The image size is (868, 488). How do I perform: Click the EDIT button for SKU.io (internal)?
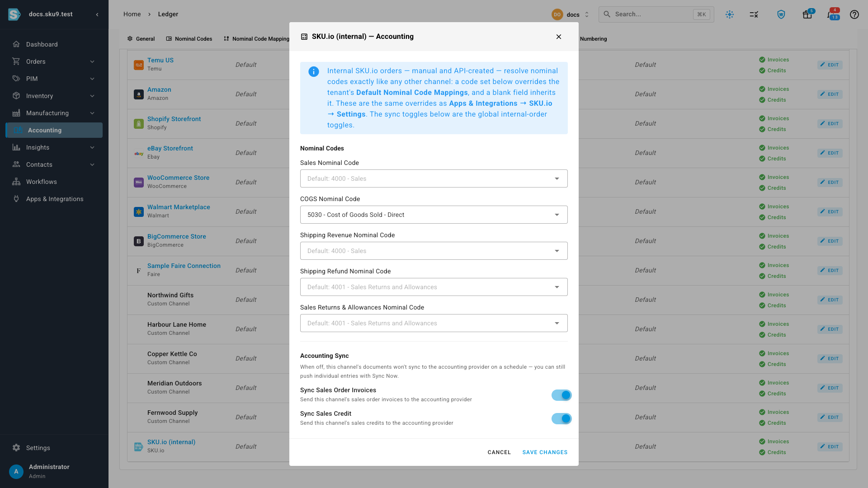click(830, 447)
